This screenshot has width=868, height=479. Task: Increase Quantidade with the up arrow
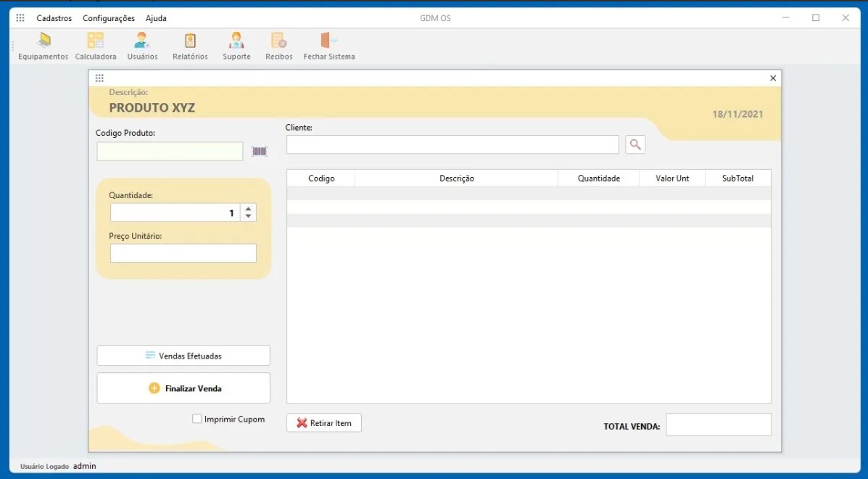click(x=247, y=208)
